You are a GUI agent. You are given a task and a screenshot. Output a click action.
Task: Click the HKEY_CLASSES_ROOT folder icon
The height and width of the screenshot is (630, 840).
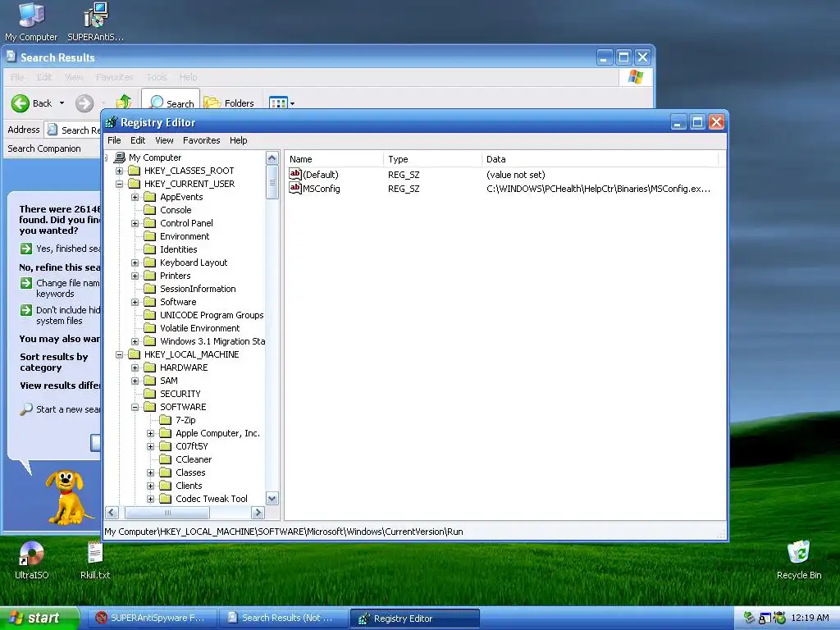coord(135,171)
